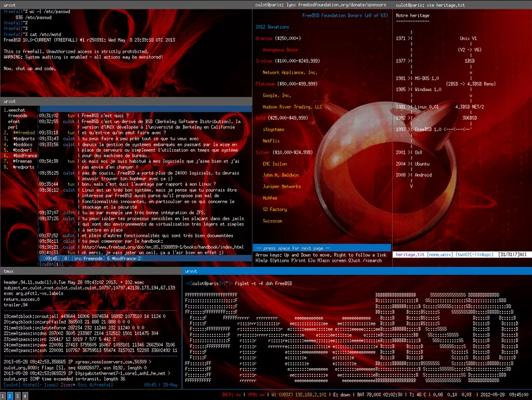Switch to workspace 2 in bottom bar
The height and width of the screenshot is (400, 532).
(10, 395)
